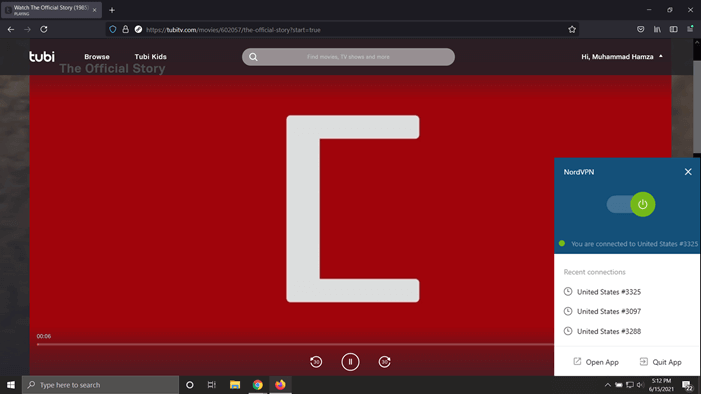Close the Watch The Official Story tab
This screenshot has width=701, height=394.
[x=94, y=10]
